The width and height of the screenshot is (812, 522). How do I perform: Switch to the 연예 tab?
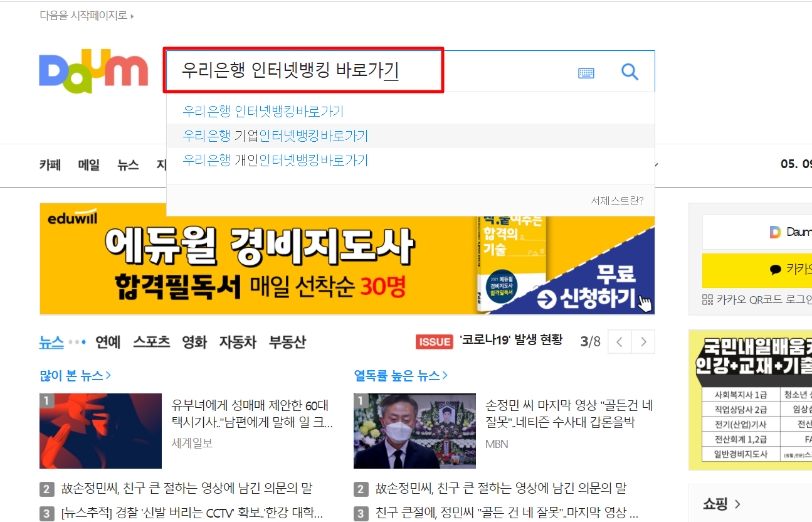click(x=108, y=342)
